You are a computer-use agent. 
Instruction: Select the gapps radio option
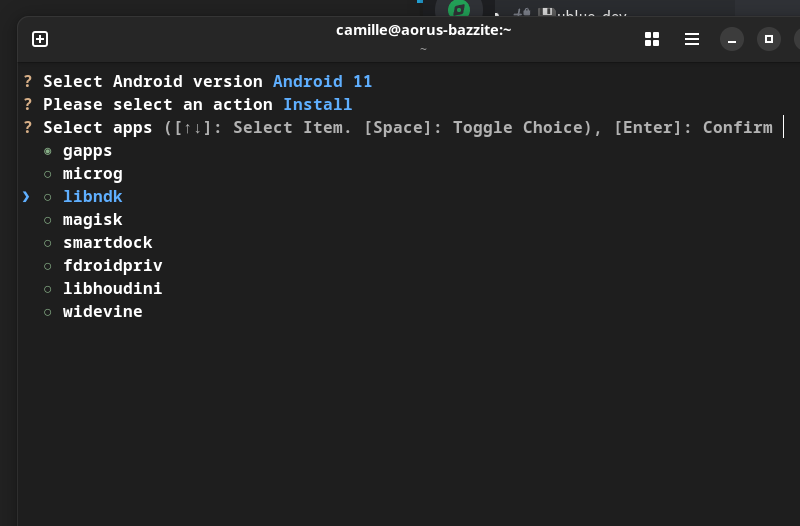47,151
